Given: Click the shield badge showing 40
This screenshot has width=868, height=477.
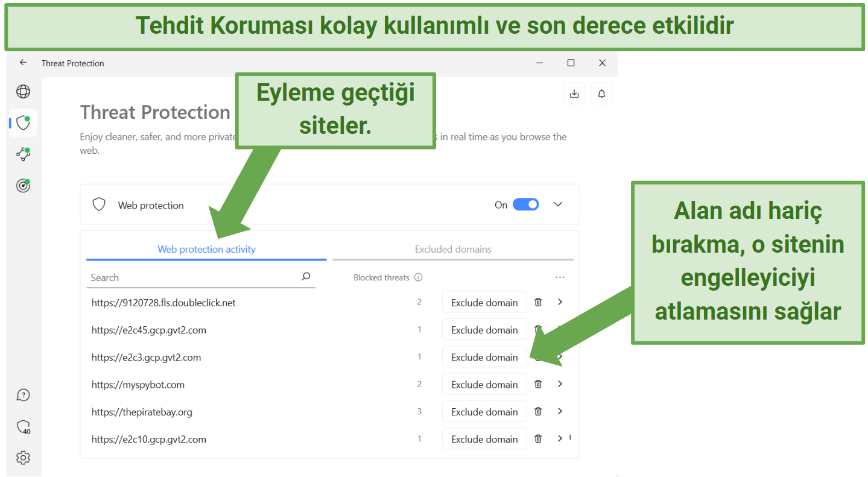Looking at the screenshot, I should (23, 426).
